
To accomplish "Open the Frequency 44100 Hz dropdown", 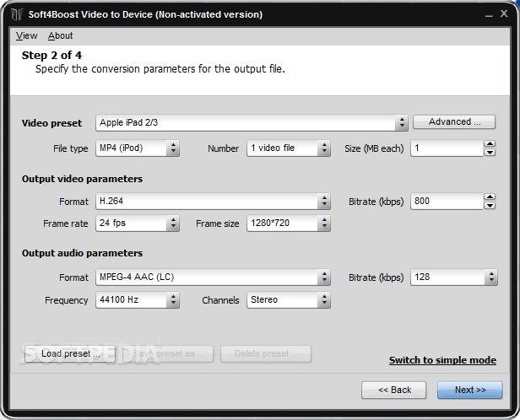I will (x=138, y=300).
